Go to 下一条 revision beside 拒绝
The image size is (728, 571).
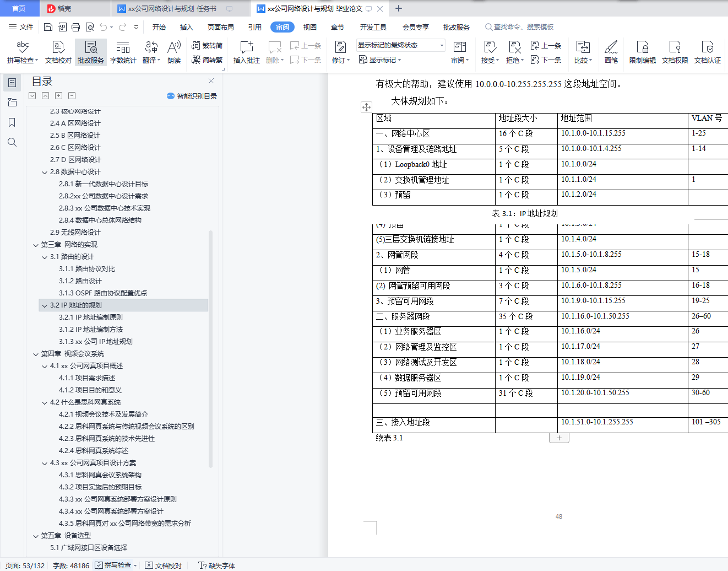coord(546,60)
